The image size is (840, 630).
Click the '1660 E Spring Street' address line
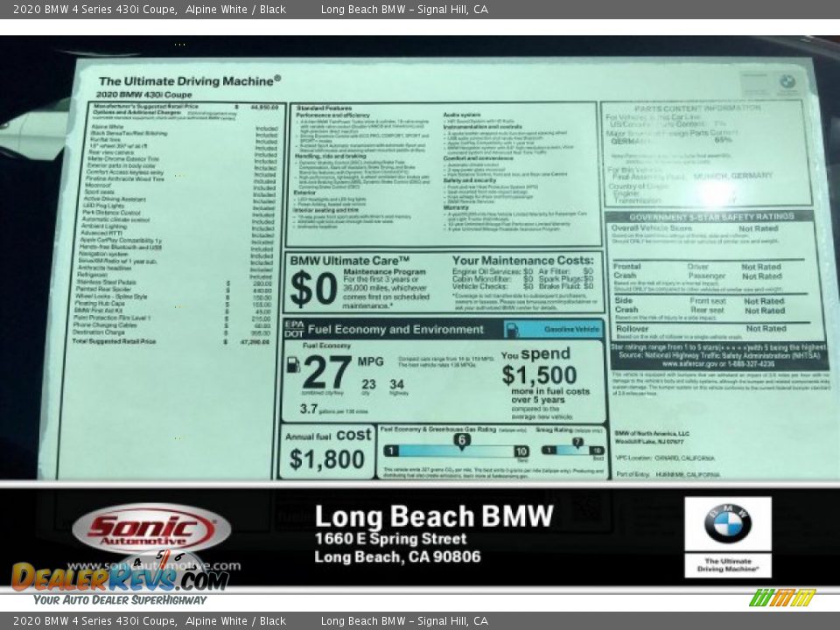point(390,539)
